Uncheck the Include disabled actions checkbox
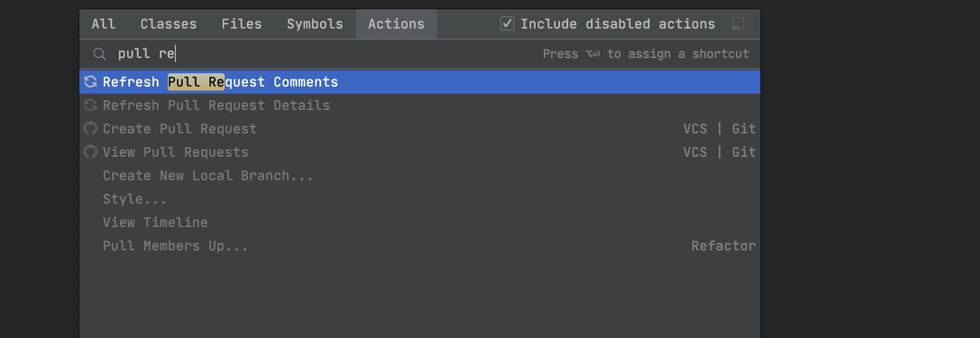The height and width of the screenshot is (338, 980). click(507, 23)
